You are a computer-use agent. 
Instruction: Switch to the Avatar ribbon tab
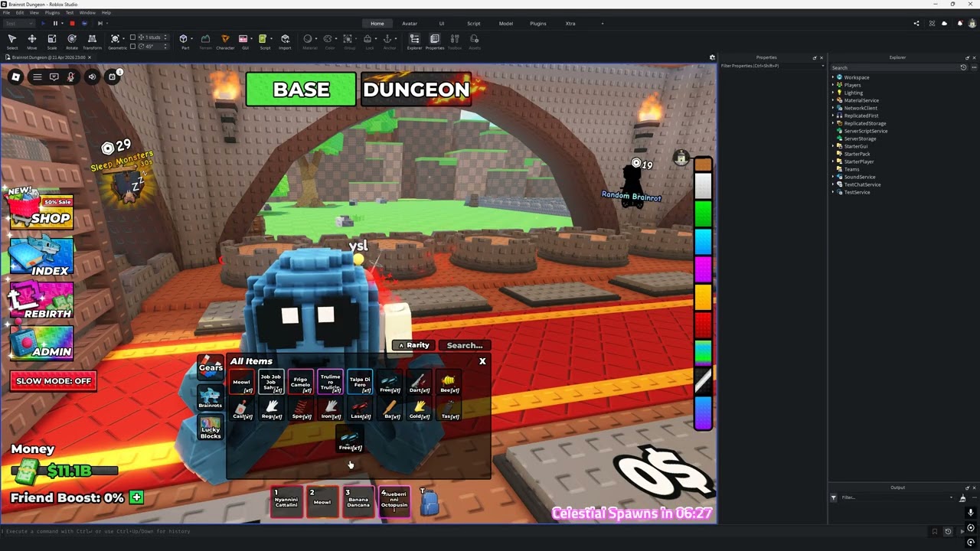point(410,24)
